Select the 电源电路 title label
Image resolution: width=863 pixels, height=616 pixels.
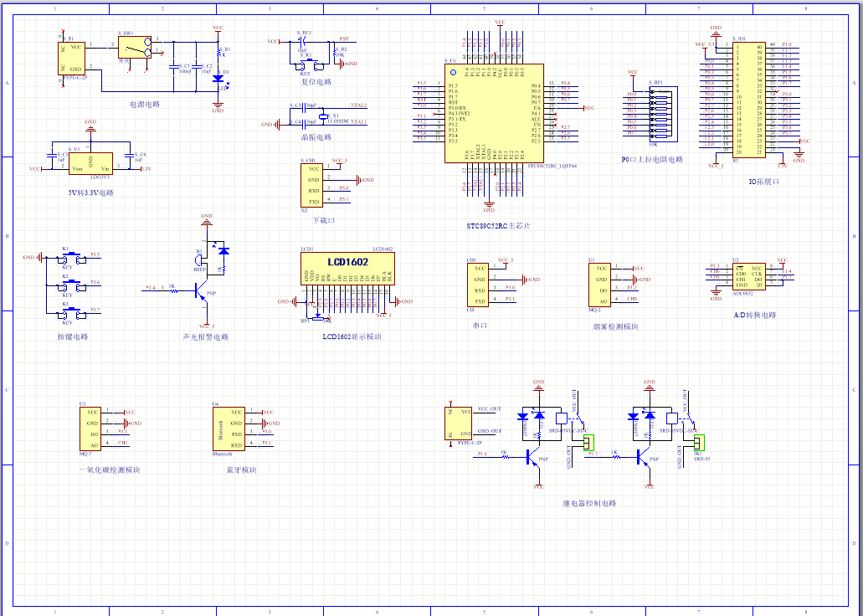point(144,105)
